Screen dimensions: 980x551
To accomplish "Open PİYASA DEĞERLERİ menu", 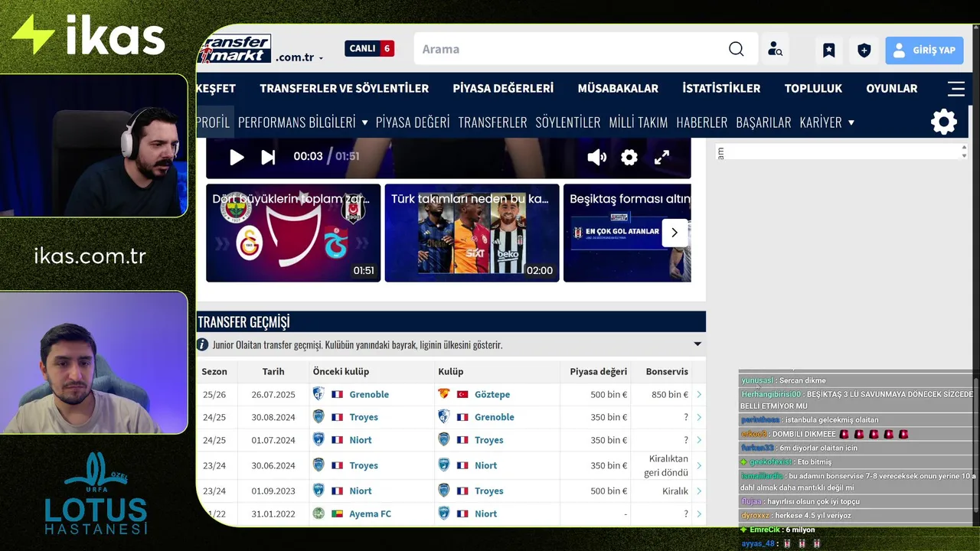I will 503,88.
